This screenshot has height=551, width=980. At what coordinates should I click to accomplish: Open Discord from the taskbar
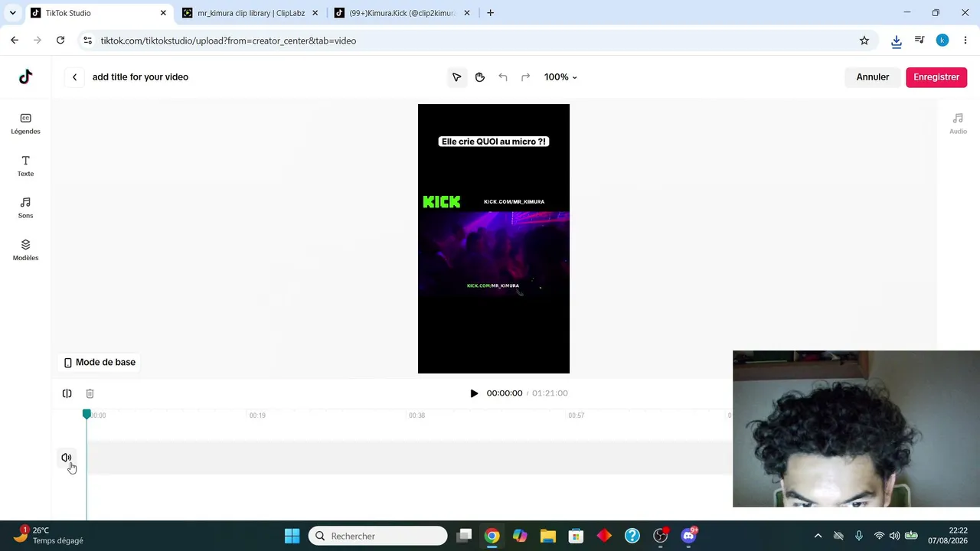(688, 536)
